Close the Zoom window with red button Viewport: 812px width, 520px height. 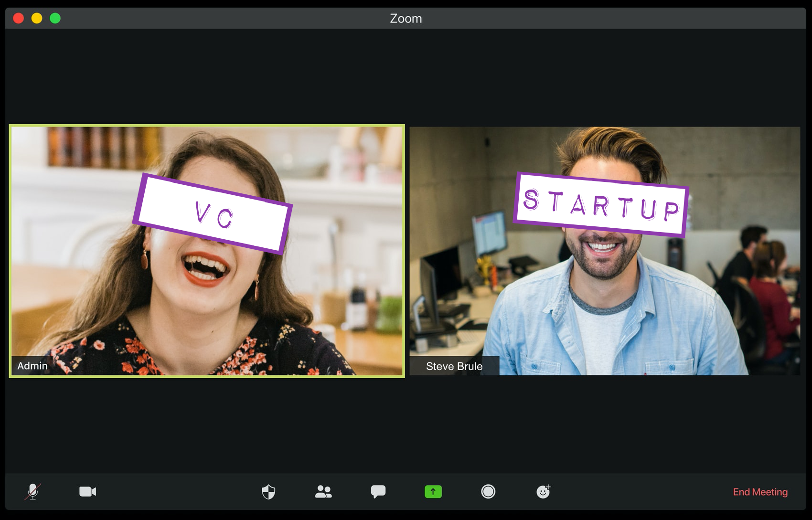coord(19,18)
